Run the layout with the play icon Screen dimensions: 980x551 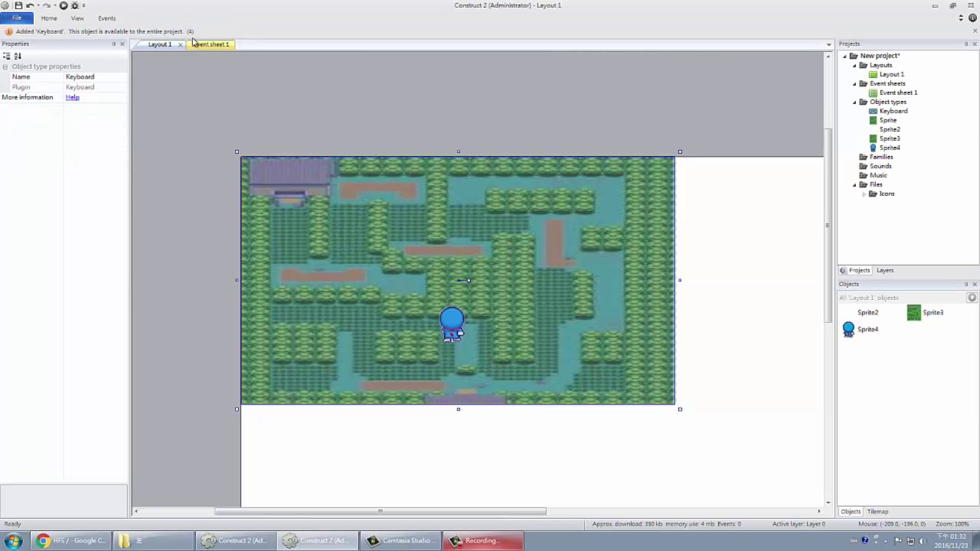point(64,5)
